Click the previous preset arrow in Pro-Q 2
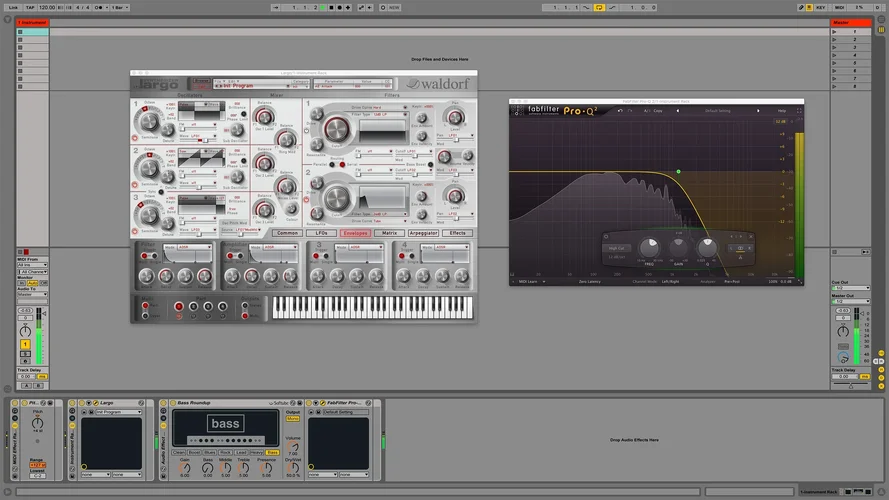This screenshot has width=889, height=500. 678,111
